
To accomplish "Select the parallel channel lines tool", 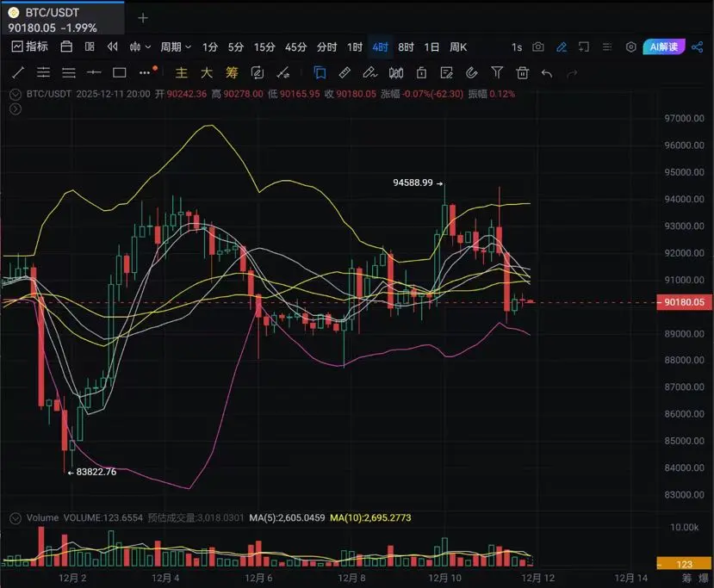I will 43,72.
